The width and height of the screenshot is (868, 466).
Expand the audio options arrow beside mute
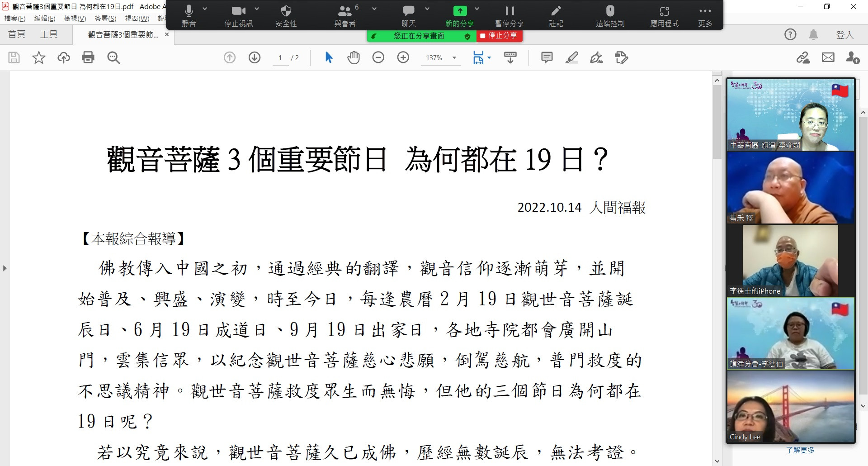point(205,9)
